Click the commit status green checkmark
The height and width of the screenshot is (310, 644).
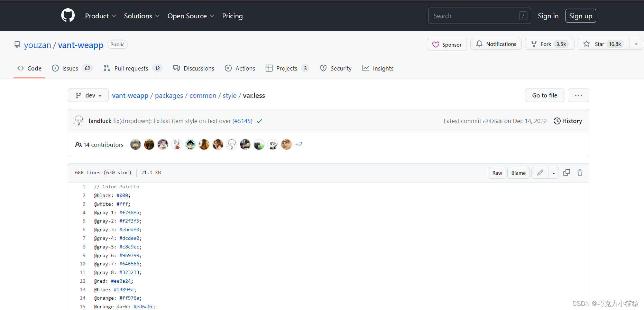click(x=259, y=121)
